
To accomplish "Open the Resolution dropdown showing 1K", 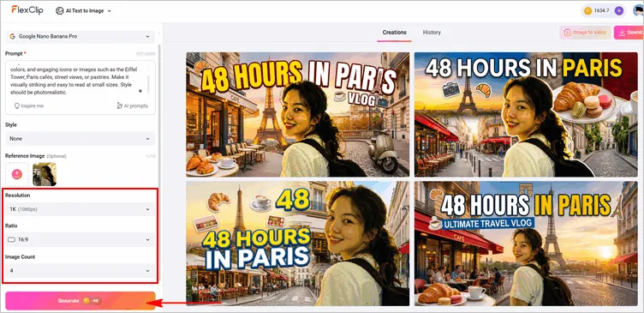I will [x=80, y=209].
